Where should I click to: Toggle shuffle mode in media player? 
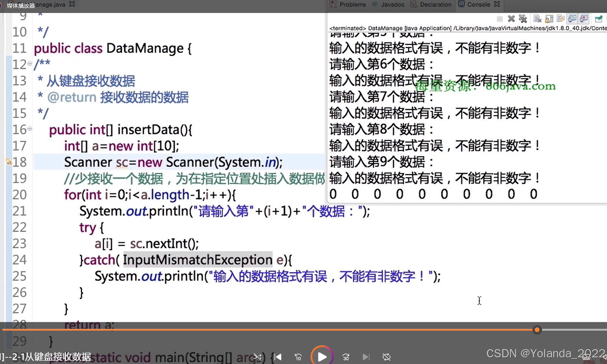(257, 357)
